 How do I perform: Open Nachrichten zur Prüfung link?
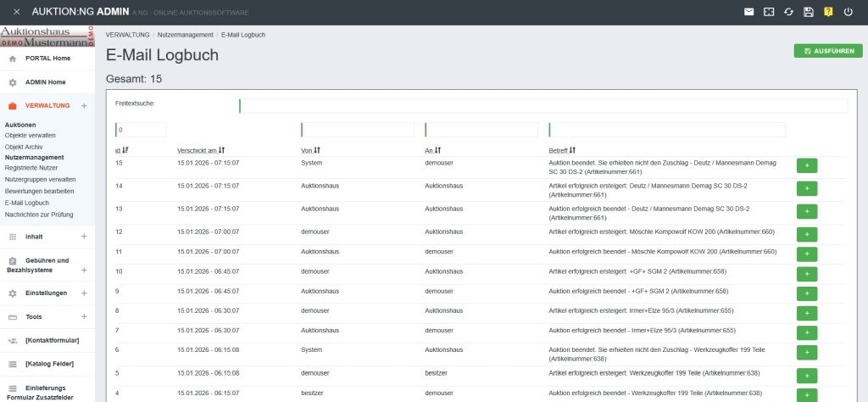[x=39, y=215]
